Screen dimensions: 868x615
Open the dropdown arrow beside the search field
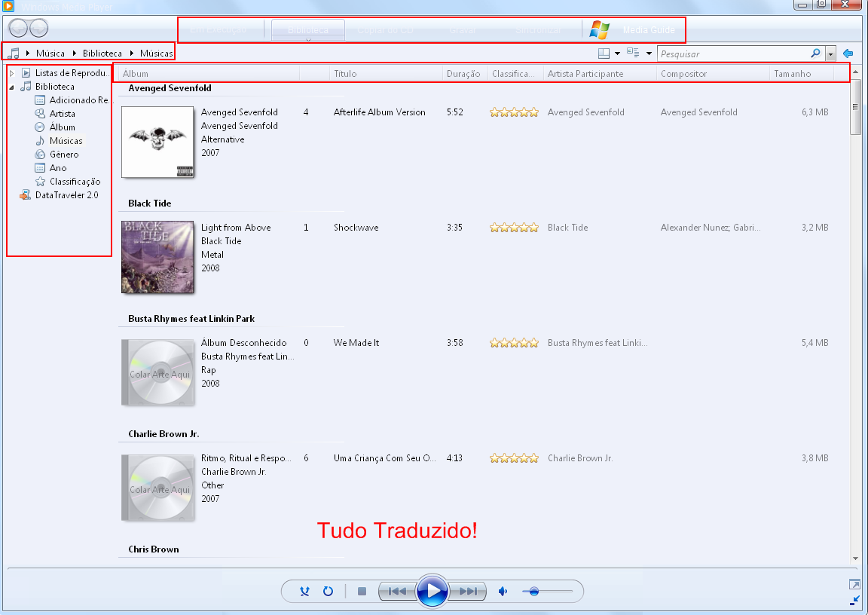[x=830, y=53]
